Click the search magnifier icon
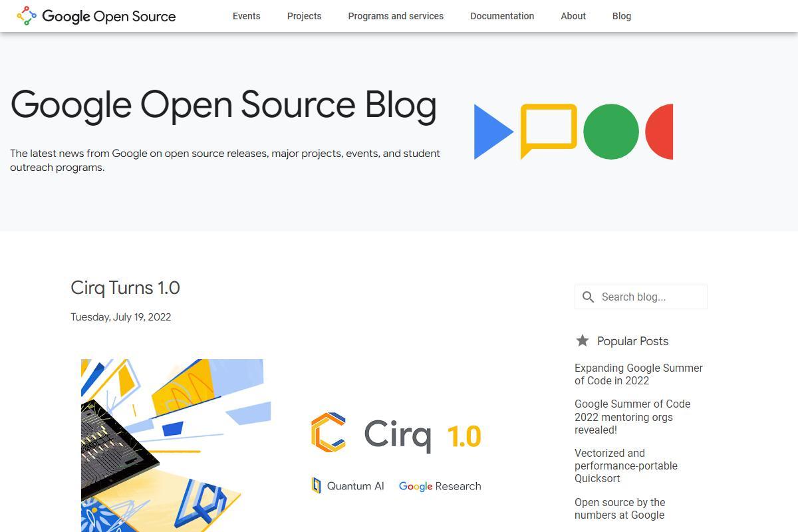 (588, 297)
